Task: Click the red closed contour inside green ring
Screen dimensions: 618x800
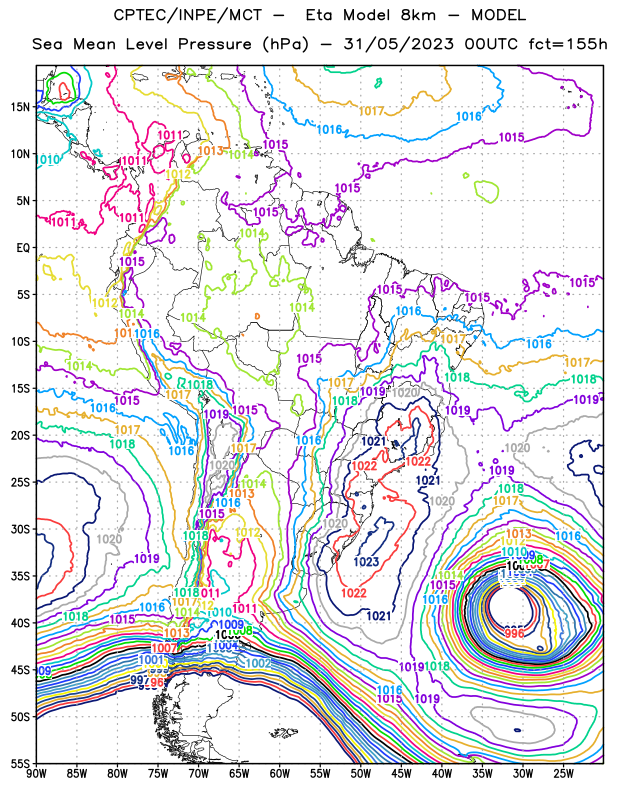Action: click(x=64, y=91)
